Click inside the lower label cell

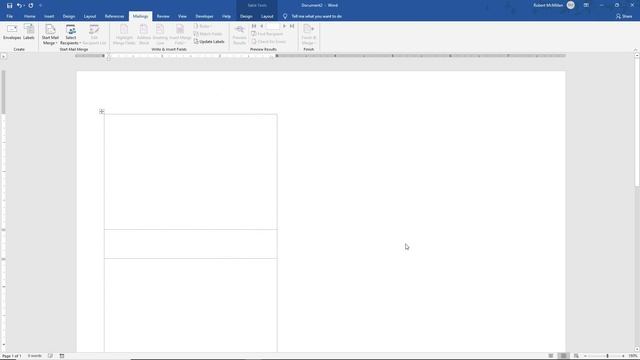coord(191,305)
